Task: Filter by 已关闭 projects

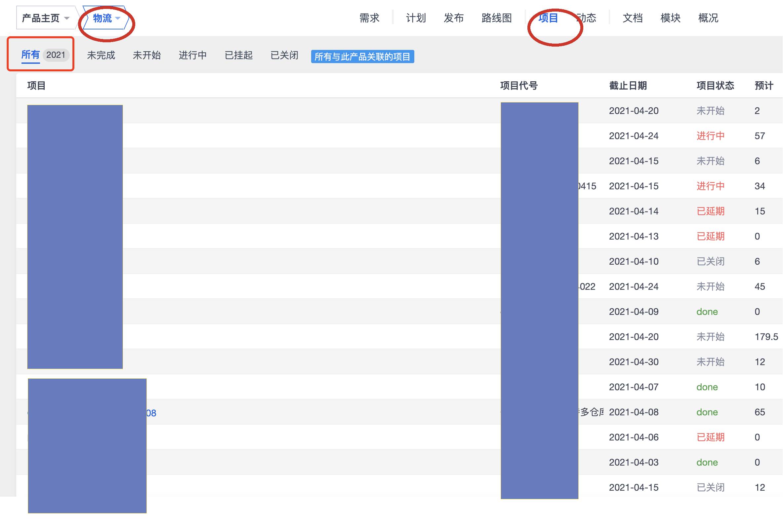Action: click(x=284, y=55)
